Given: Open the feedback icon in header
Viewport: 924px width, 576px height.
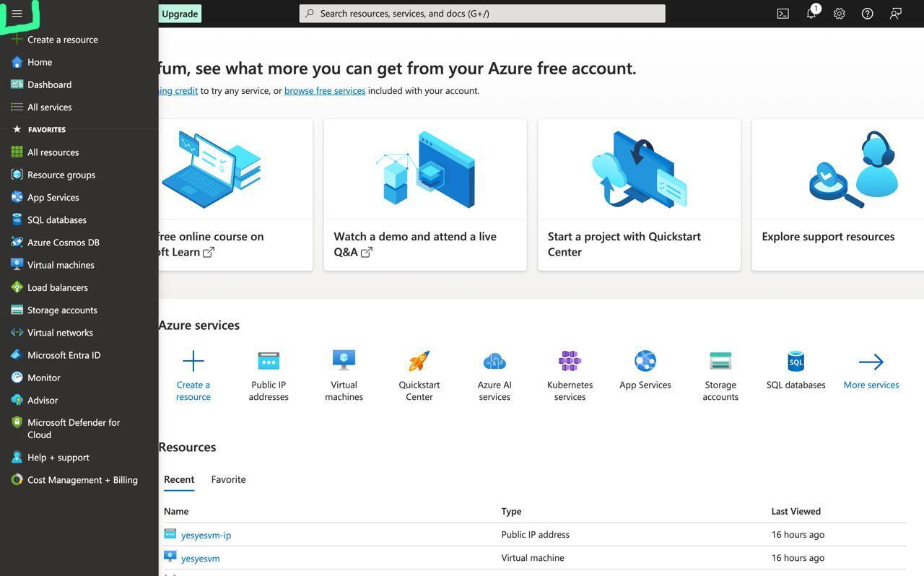Looking at the screenshot, I should click(x=895, y=14).
